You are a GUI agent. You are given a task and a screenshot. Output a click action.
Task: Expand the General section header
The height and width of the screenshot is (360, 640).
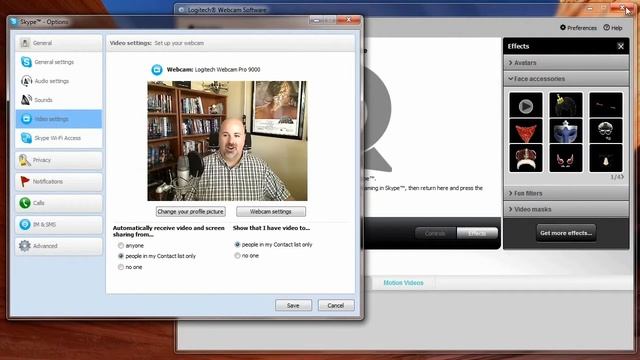coord(59,43)
